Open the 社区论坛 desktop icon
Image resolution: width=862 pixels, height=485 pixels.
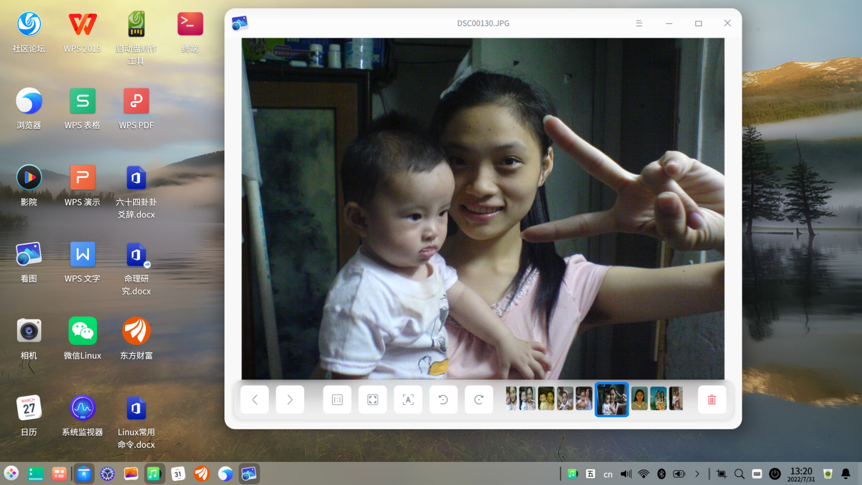coord(29,32)
